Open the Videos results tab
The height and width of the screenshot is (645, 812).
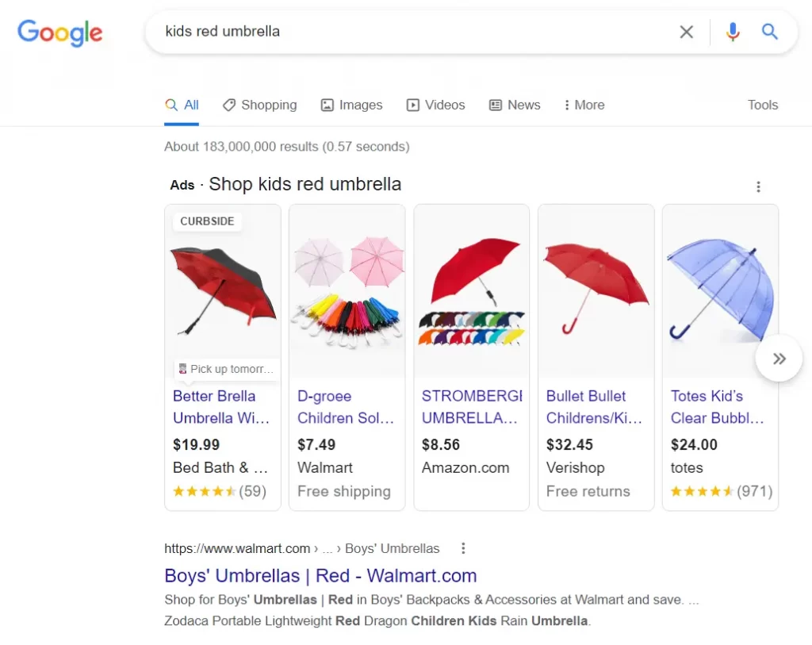click(x=435, y=106)
